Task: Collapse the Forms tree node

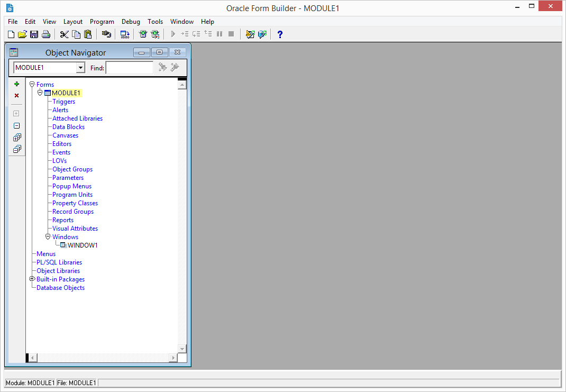Action: (32, 84)
